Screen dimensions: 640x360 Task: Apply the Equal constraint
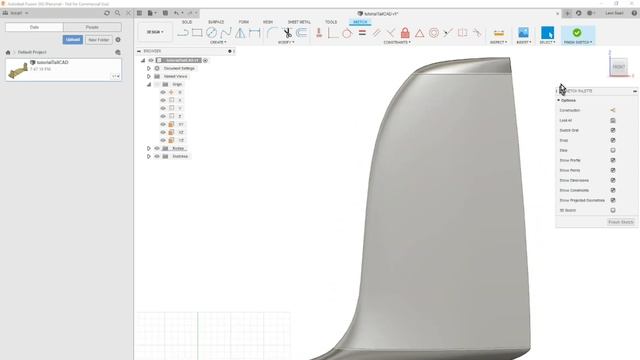point(362,33)
